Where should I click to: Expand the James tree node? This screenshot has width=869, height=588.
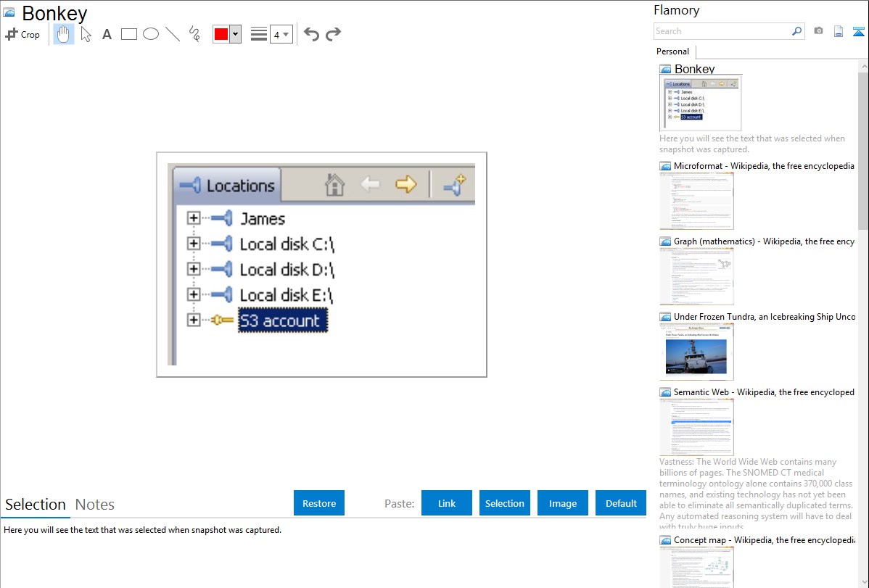pos(193,218)
